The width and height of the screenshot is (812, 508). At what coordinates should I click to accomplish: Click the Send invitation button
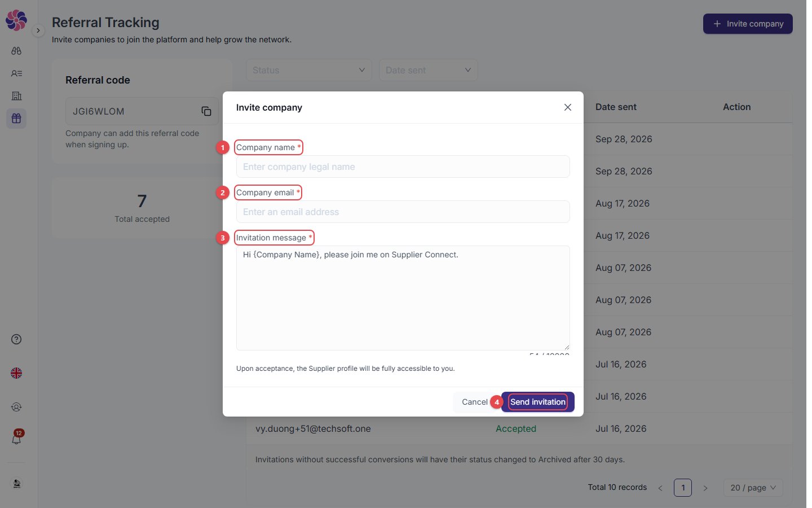pyautogui.click(x=538, y=402)
